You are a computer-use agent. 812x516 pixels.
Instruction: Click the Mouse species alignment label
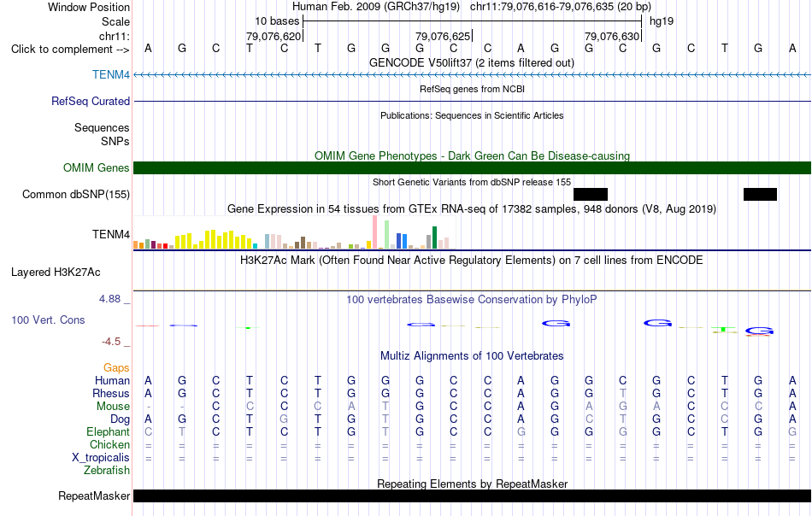113,407
